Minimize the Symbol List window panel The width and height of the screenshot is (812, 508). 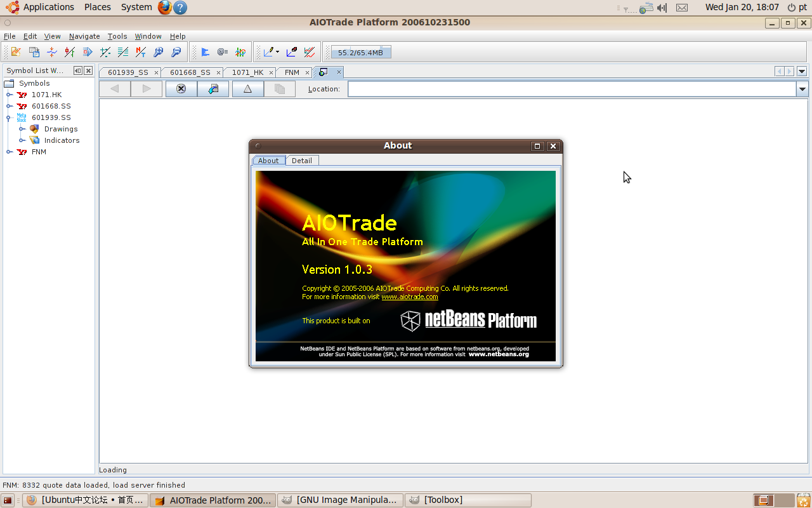click(x=77, y=70)
